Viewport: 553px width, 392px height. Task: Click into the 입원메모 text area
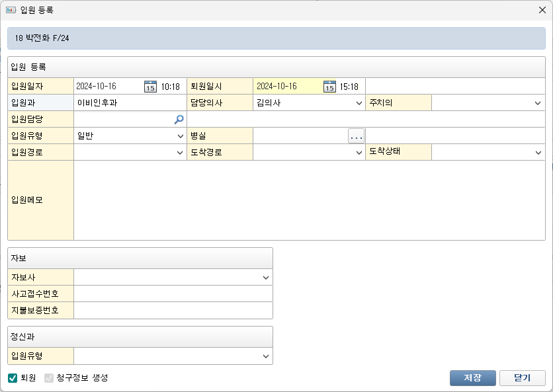coord(309,200)
